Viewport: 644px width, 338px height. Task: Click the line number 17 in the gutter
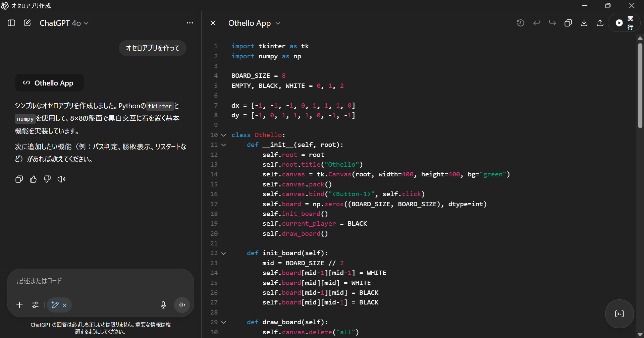tap(214, 204)
